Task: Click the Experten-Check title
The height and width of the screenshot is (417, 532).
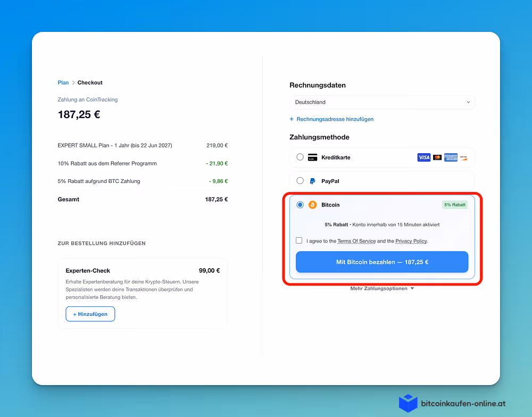Action: tap(88, 270)
